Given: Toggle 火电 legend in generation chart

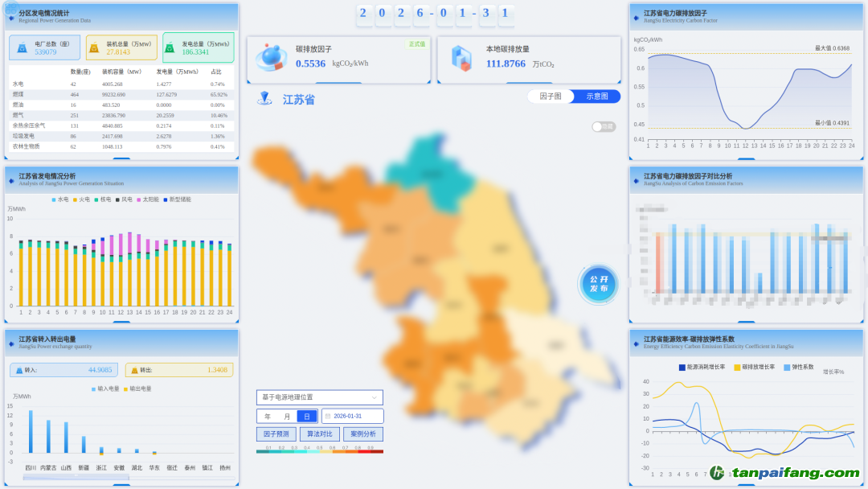Looking at the screenshot, I should click(81, 199).
